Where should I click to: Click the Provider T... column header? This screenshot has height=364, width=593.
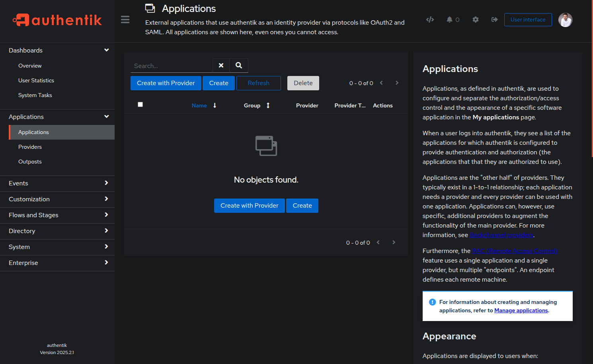tap(350, 105)
